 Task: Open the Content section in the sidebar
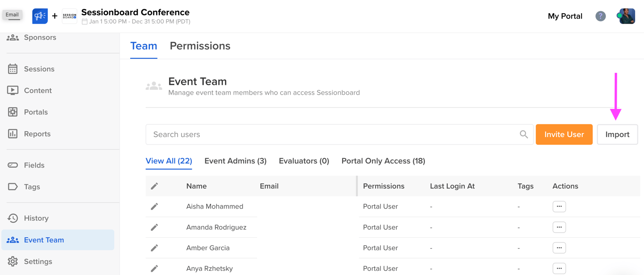pyautogui.click(x=38, y=90)
